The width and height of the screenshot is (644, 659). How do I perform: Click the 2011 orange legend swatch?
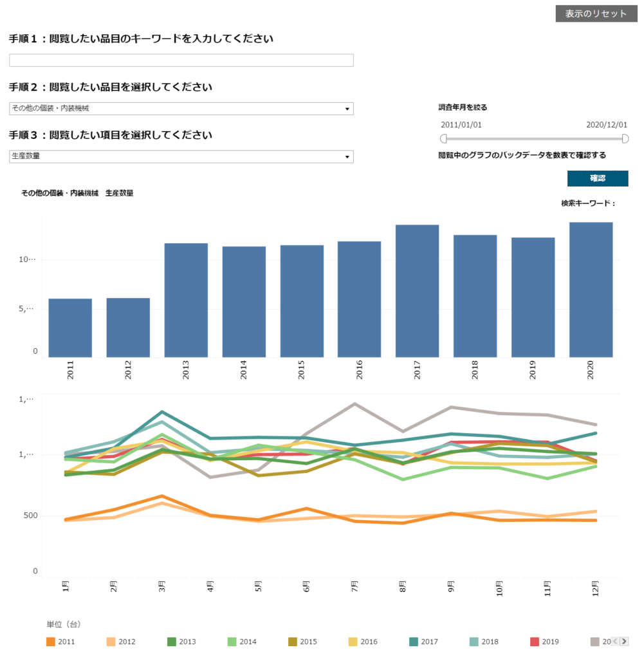pyautogui.click(x=51, y=642)
